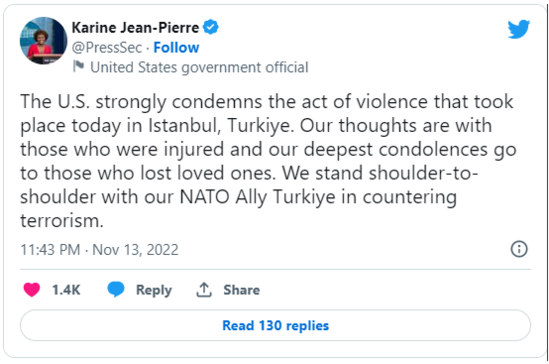This screenshot has height=364, width=549.
Task: Click the phrase NATO Ally in tweet
Action: pos(223,197)
